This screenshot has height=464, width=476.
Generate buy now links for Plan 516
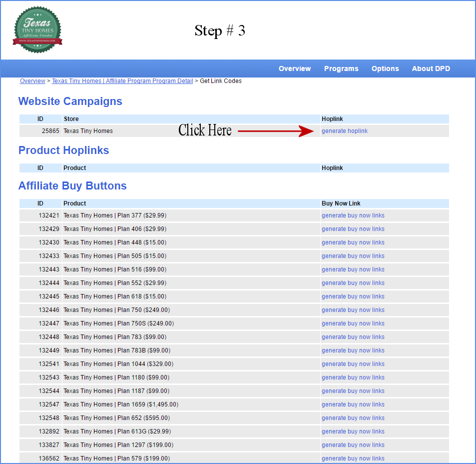point(353,269)
